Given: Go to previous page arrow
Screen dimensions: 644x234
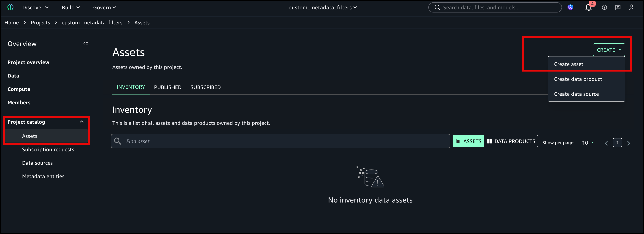Looking at the screenshot, I should point(606,143).
